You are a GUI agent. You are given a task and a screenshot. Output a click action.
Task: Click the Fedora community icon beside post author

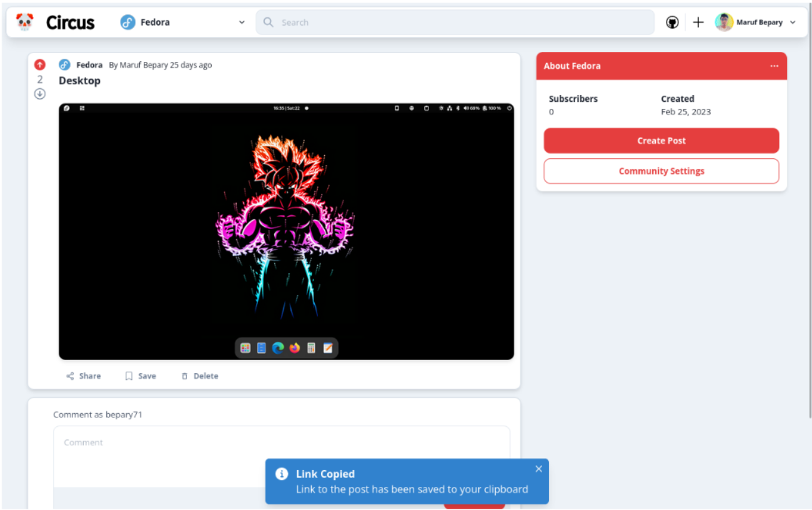pyautogui.click(x=64, y=65)
